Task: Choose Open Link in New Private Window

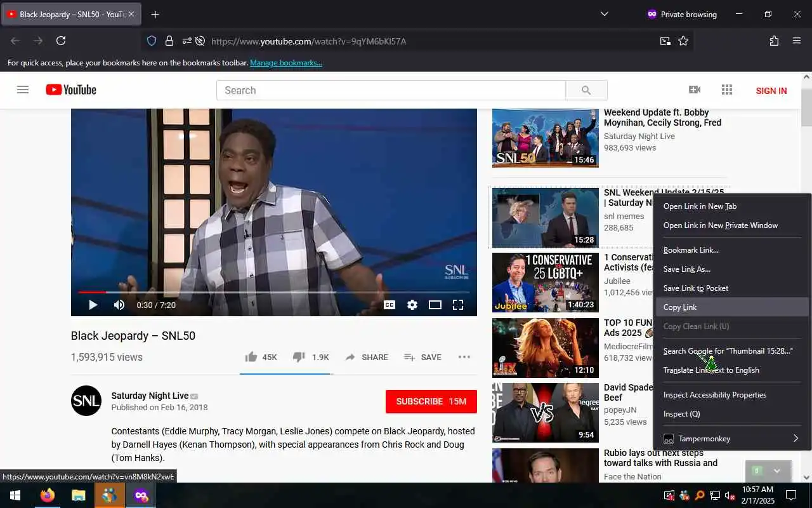Action: (x=733, y=225)
